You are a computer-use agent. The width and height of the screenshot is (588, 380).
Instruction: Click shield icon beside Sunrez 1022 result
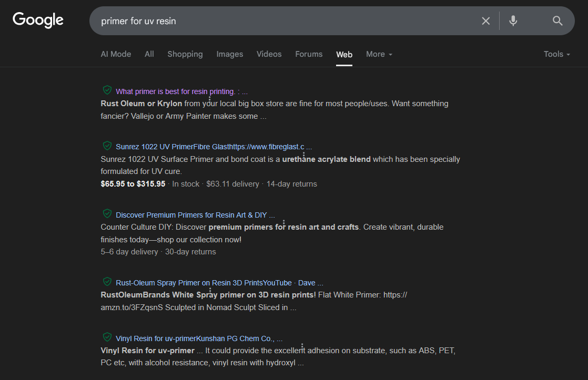(107, 146)
